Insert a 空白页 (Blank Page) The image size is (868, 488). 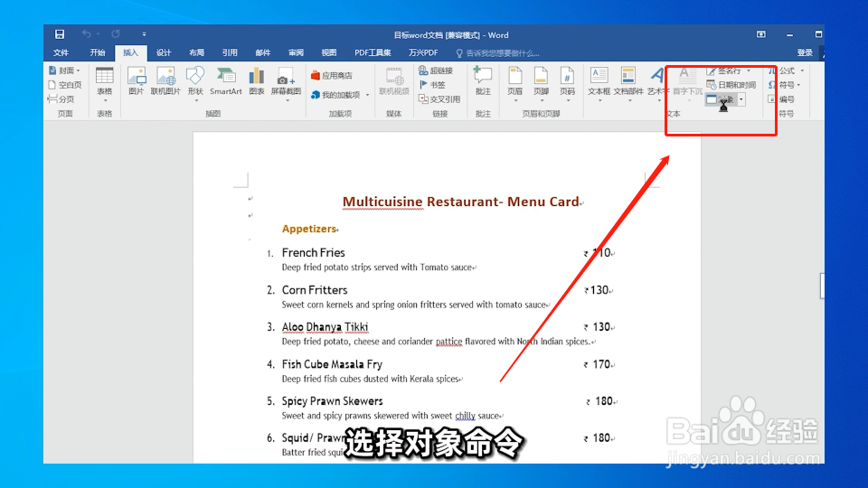pos(65,85)
